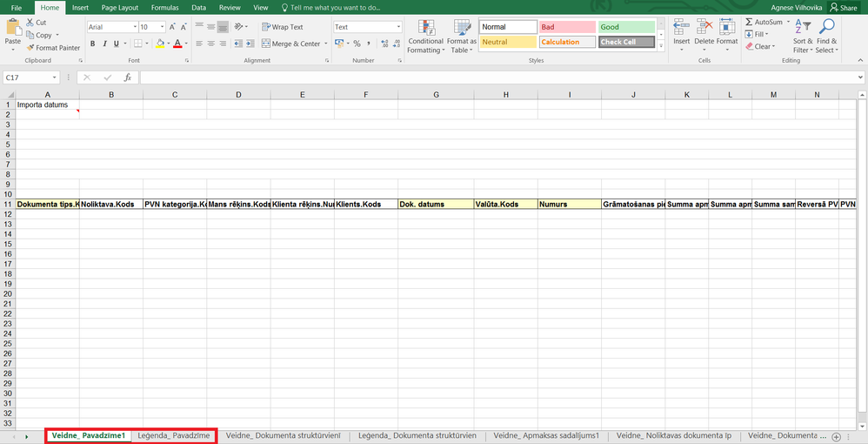The height and width of the screenshot is (444, 868).
Task: Toggle italic formatting
Action: [x=104, y=44]
